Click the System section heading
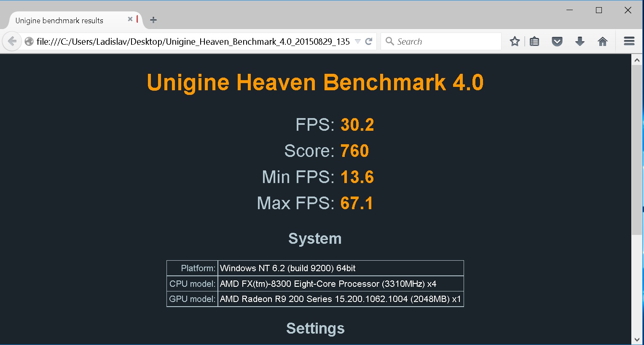The height and width of the screenshot is (345, 644). click(315, 239)
